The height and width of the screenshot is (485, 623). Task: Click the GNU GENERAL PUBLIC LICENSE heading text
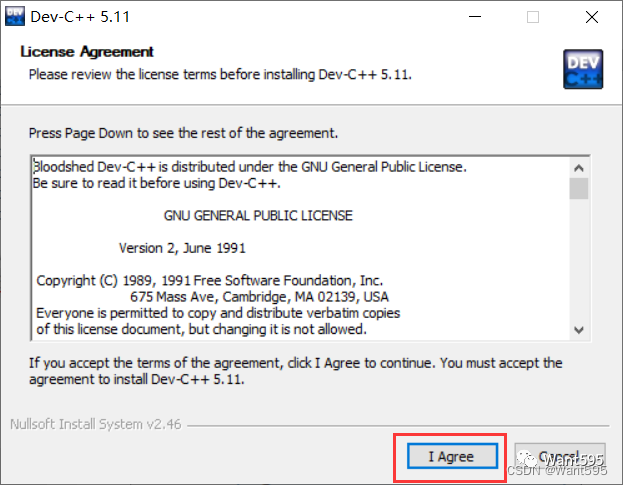point(258,216)
